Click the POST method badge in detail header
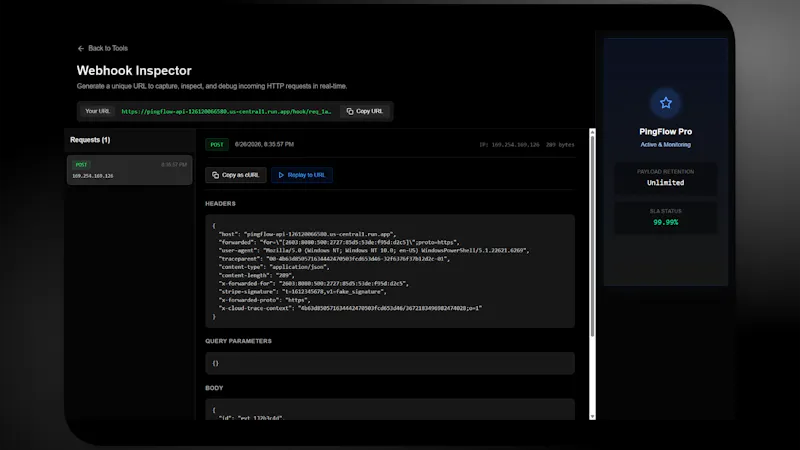800x450 pixels. (x=217, y=145)
